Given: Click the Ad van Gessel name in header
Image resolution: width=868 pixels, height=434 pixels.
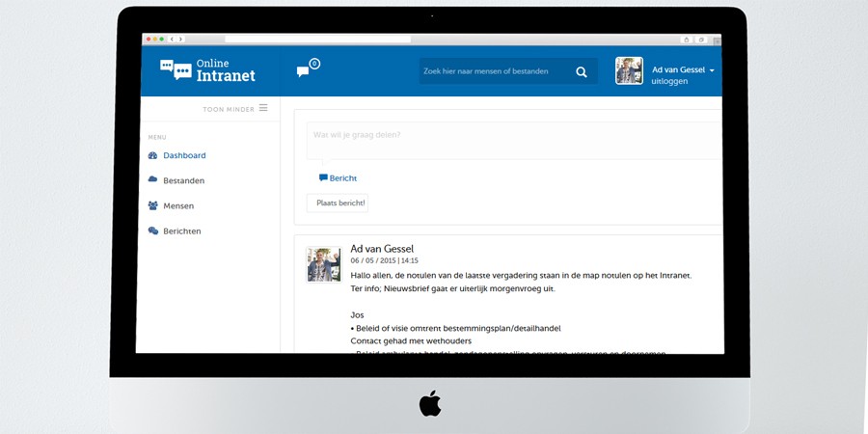Looking at the screenshot, I should (x=679, y=69).
